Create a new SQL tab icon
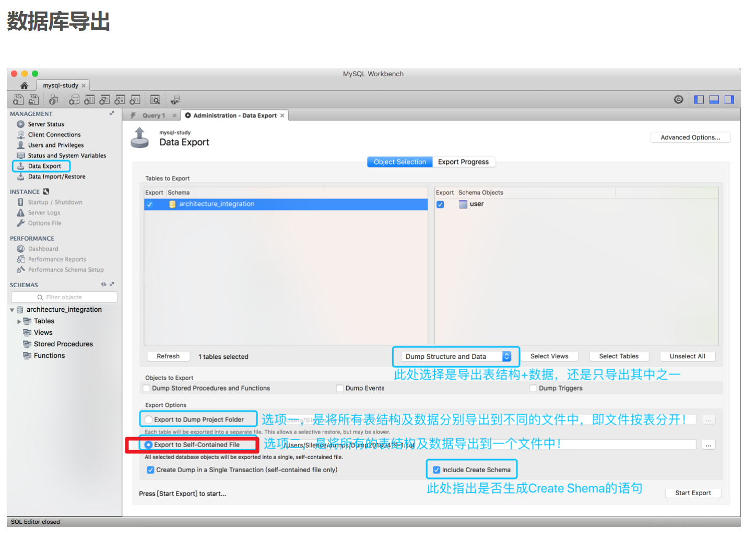756x539 pixels. [x=18, y=99]
